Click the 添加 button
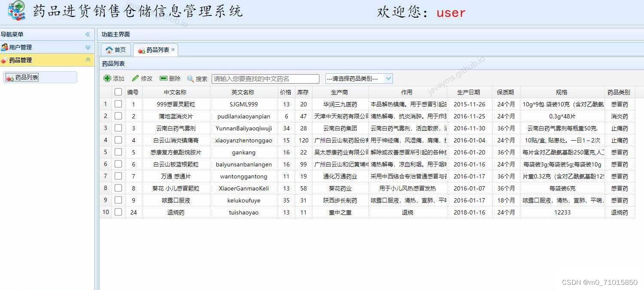This screenshot has width=644, height=290. pos(114,79)
